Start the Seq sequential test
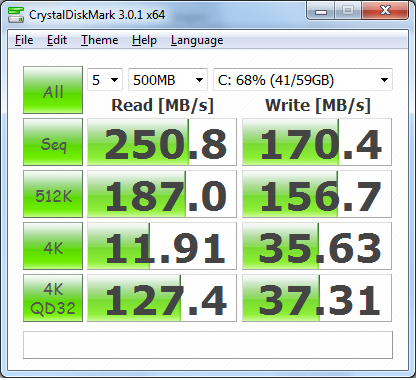The height and width of the screenshot is (380, 419). 53,142
